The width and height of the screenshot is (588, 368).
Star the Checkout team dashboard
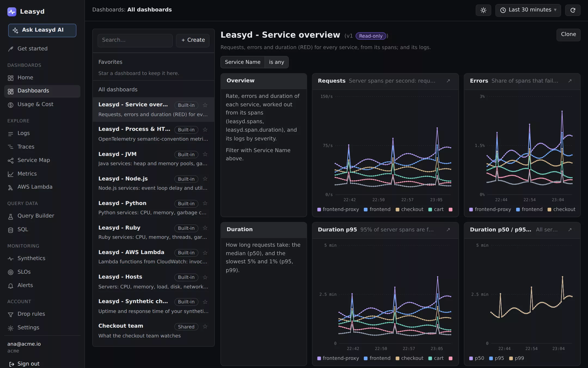pos(205,327)
